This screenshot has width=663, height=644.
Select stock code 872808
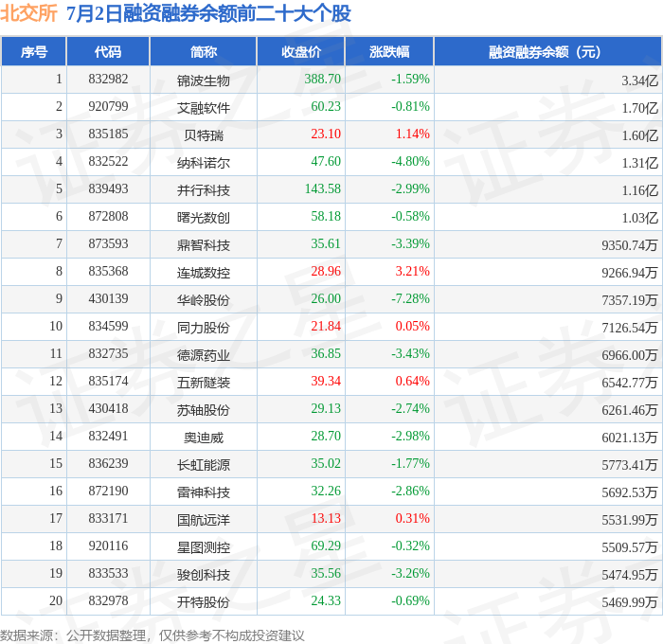click(x=108, y=217)
